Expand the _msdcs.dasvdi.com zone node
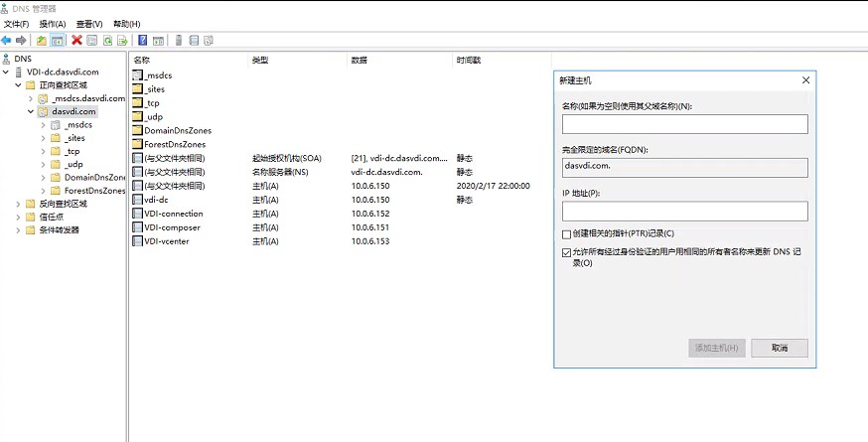The height and width of the screenshot is (442, 868). 31,98
